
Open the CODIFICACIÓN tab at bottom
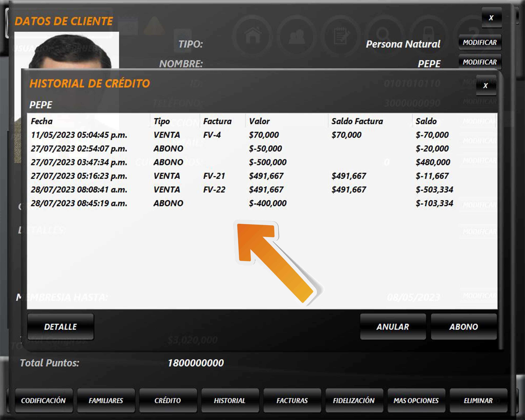[43, 401]
